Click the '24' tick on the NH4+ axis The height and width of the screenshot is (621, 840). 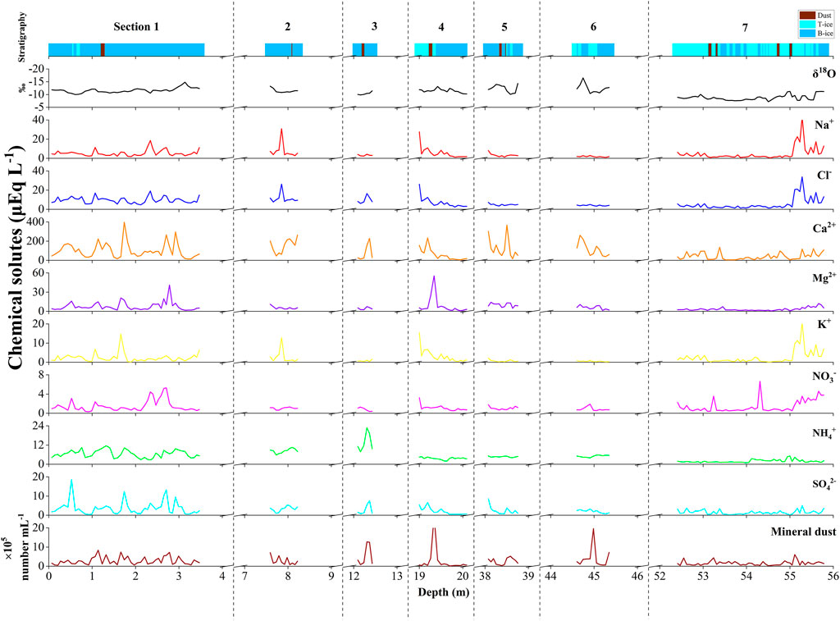pyautogui.click(x=41, y=426)
